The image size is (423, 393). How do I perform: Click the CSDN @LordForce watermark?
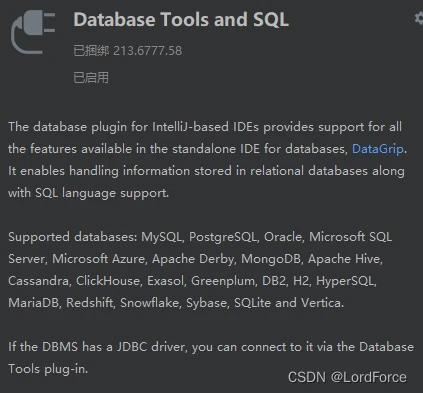(x=347, y=377)
